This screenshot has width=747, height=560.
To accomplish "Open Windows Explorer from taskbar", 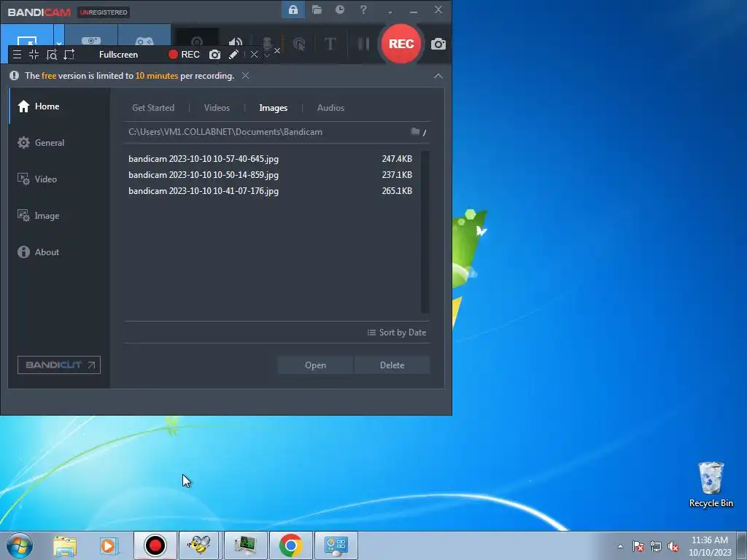I will (65, 545).
